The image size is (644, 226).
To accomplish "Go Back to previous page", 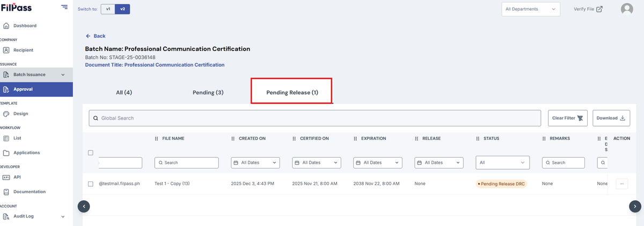I will click(x=96, y=36).
